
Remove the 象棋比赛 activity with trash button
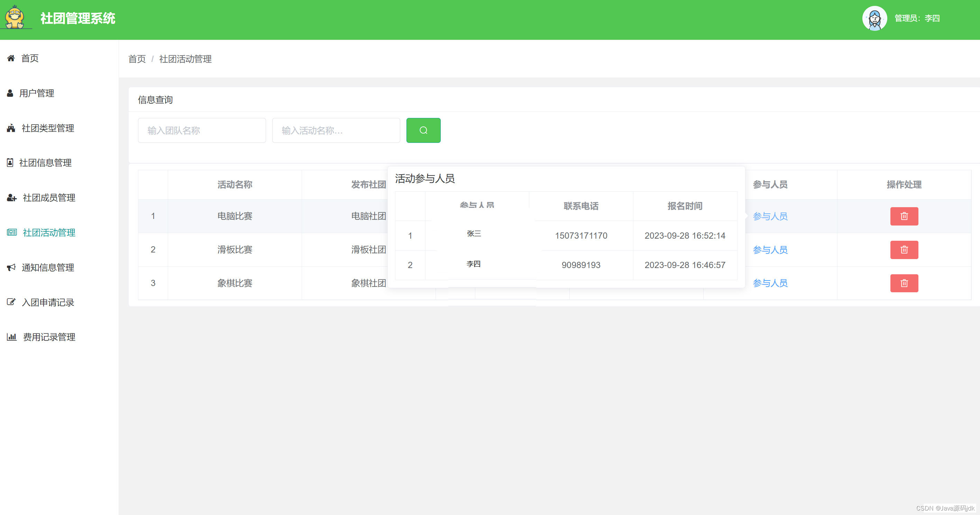point(904,283)
